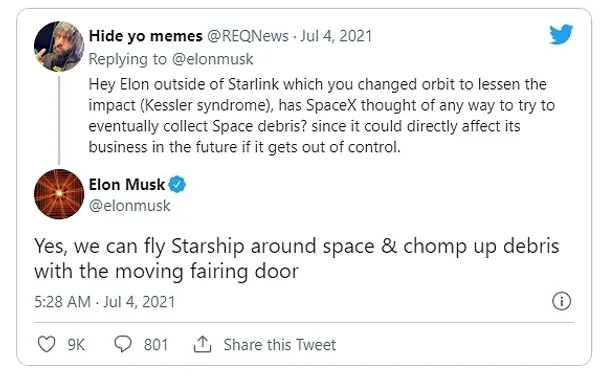Click @elonmusk in Replying to line
The width and height of the screenshot is (600, 376).
pyautogui.click(x=212, y=59)
